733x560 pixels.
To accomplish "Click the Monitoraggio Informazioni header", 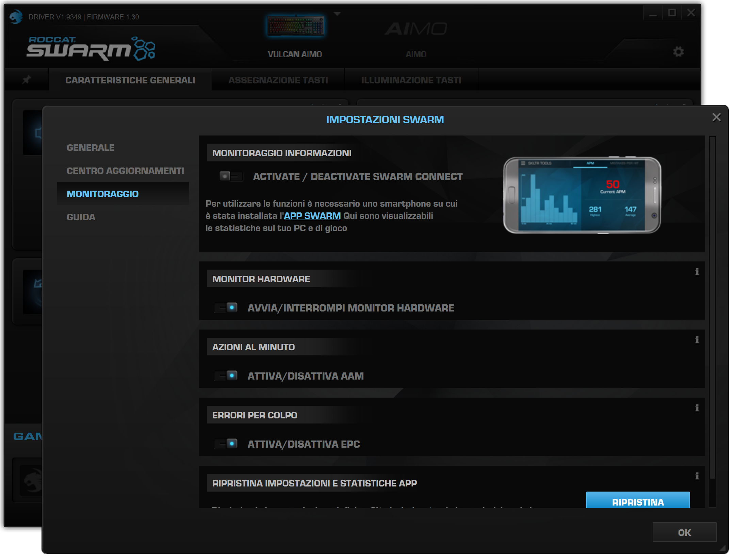I will click(282, 153).
